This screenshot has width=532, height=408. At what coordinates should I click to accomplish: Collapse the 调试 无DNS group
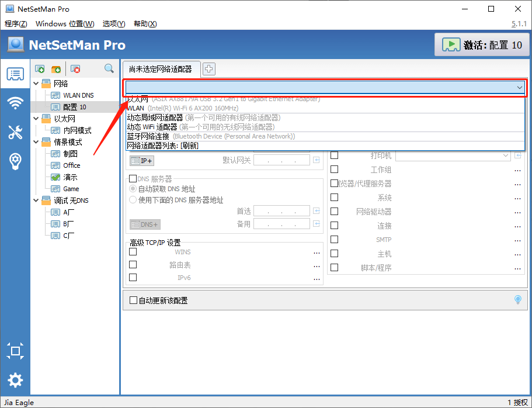(36, 200)
